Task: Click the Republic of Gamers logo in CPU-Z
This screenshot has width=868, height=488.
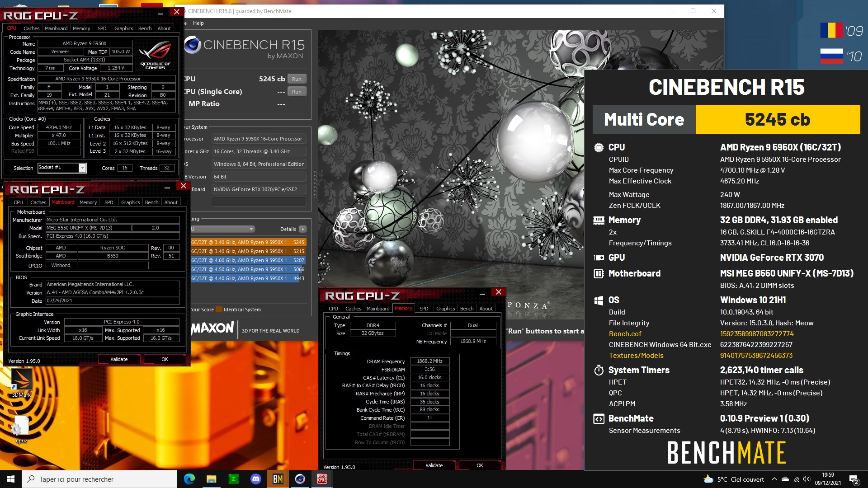Action: click(155, 55)
